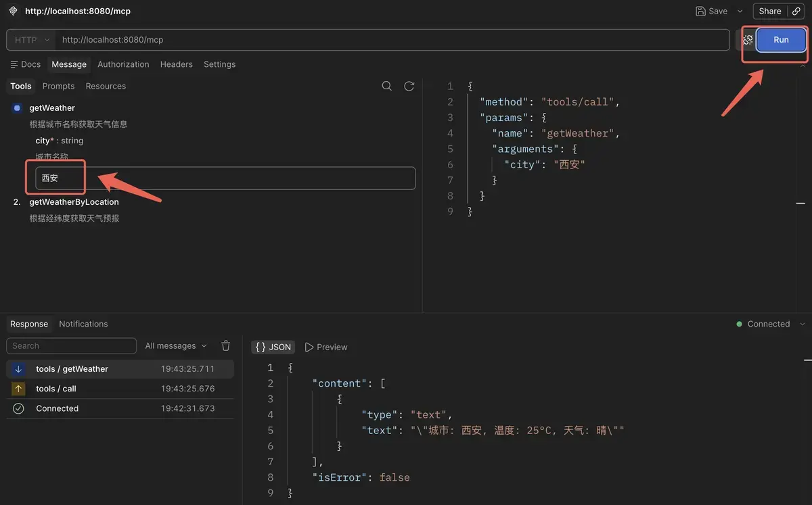
Task: Open the HTTP transport dropdown
Action: [x=31, y=40]
